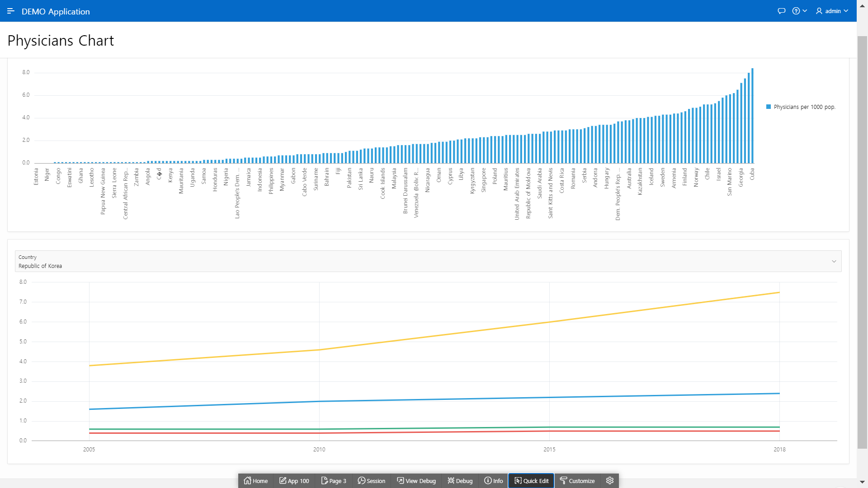Open the Session menu in toolbar

pyautogui.click(x=372, y=481)
